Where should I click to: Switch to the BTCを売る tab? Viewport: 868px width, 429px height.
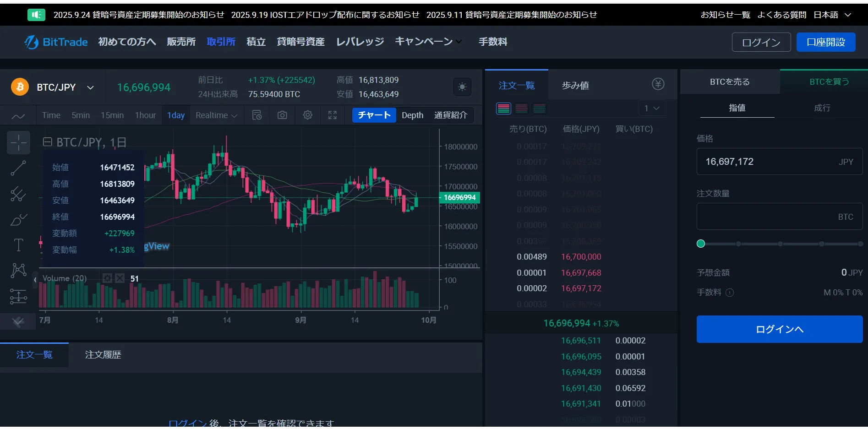[730, 82]
